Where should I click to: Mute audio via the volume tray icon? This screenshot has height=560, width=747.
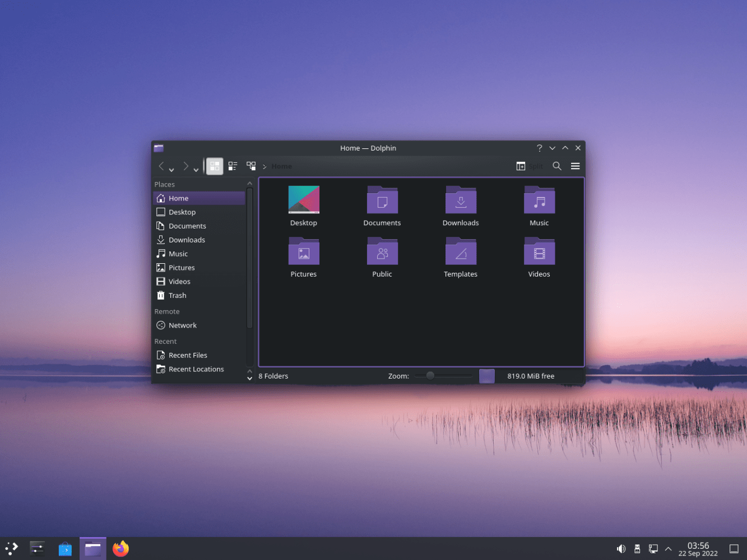(621, 548)
